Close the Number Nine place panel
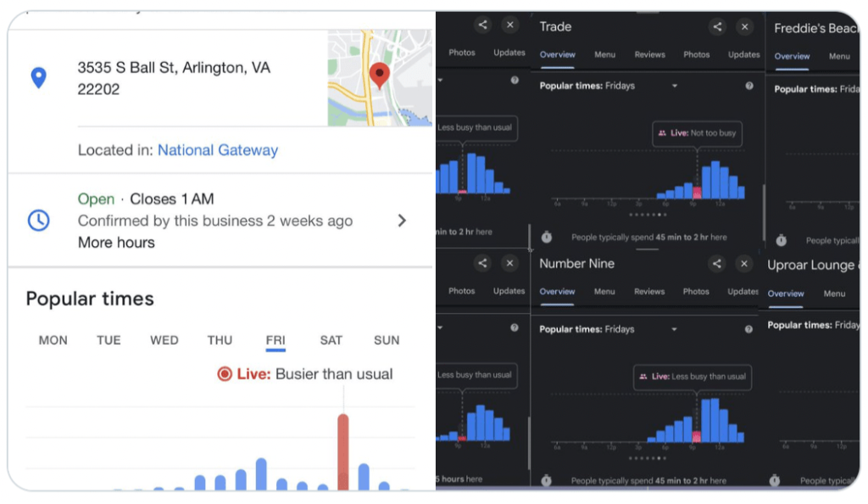The height and width of the screenshot is (504, 868). (744, 264)
